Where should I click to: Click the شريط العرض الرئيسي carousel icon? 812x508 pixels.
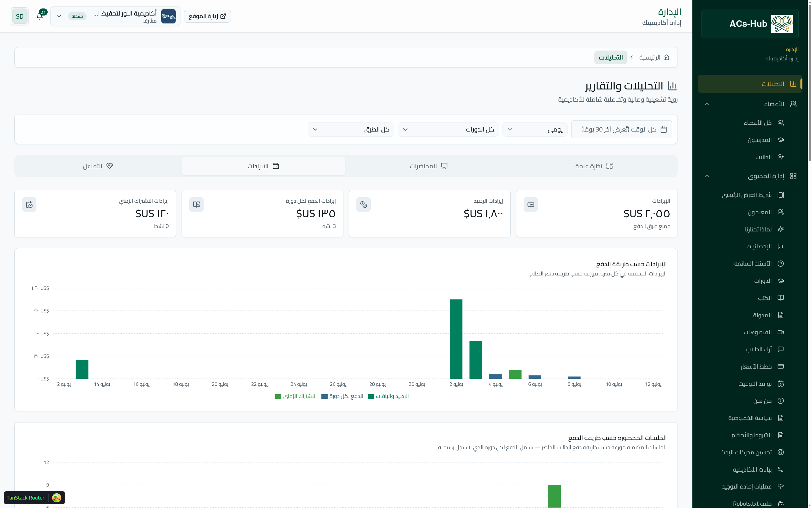point(780,195)
